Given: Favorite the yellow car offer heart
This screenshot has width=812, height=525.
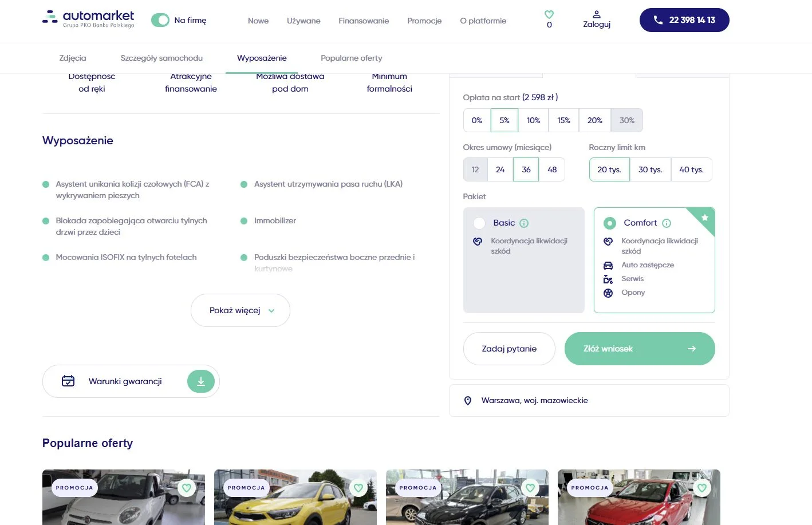Looking at the screenshot, I should click(358, 488).
